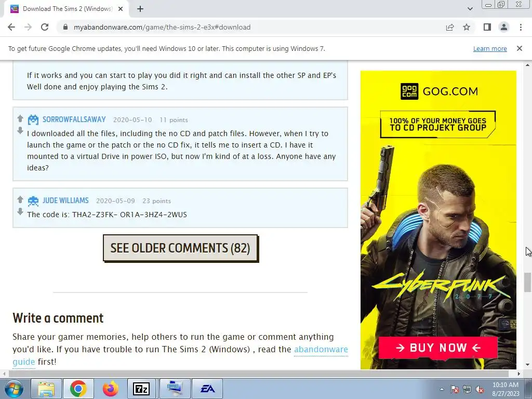Open the EA app on taskbar
Image resolution: width=532 pixels, height=399 pixels.
point(208,389)
